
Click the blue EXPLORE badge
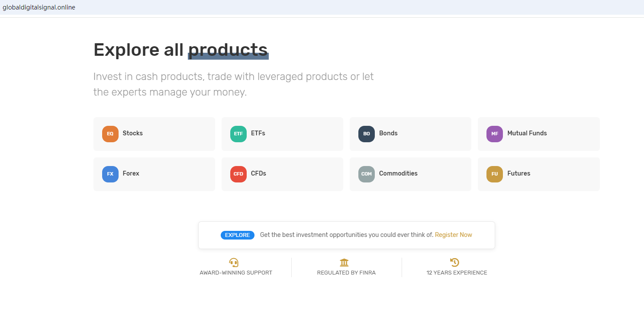click(x=238, y=235)
